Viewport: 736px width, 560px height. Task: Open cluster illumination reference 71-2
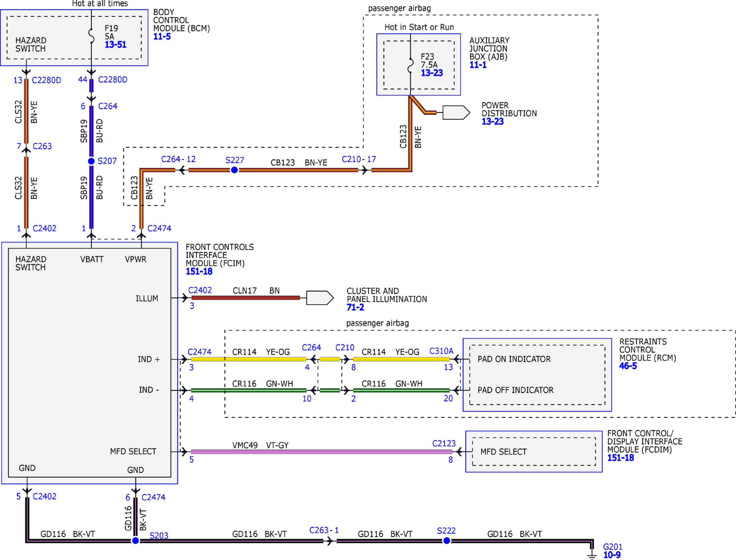coord(355,307)
